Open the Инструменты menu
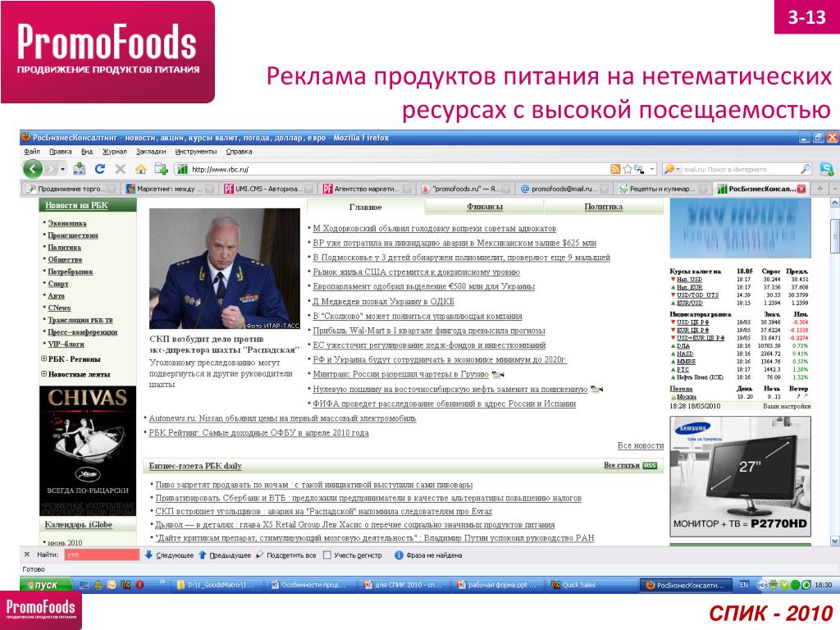 pyautogui.click(x=195, y=152)
